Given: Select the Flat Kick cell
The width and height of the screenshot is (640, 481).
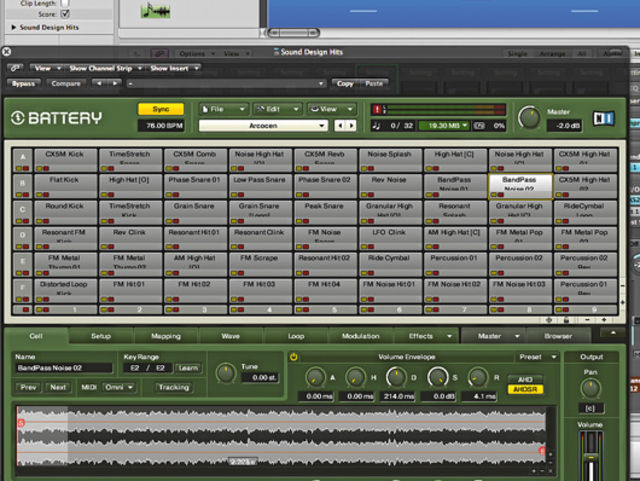Looking at the screenshot, I should click(65, 185).
